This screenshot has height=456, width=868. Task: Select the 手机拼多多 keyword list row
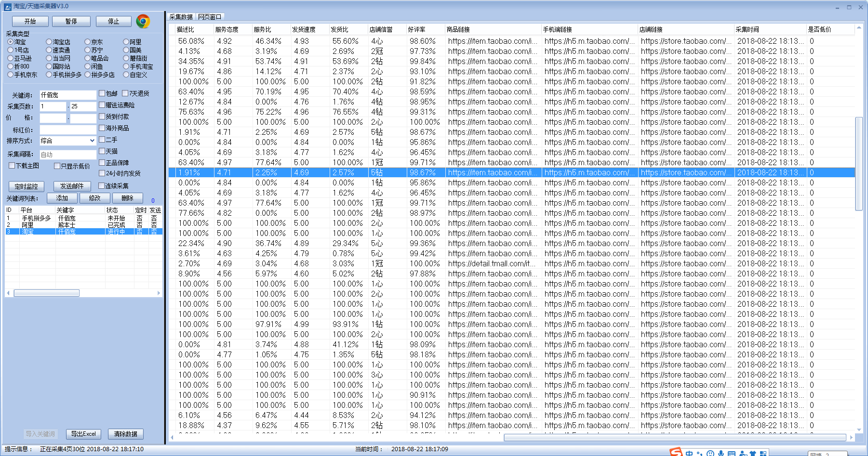click(x=84, y=218)
